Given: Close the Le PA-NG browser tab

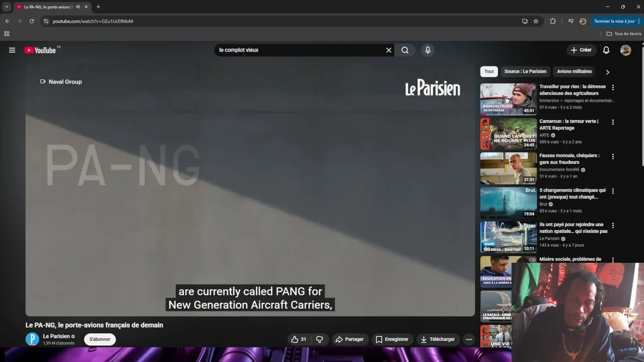Looking at the screenshot, I should click(86, 7).
